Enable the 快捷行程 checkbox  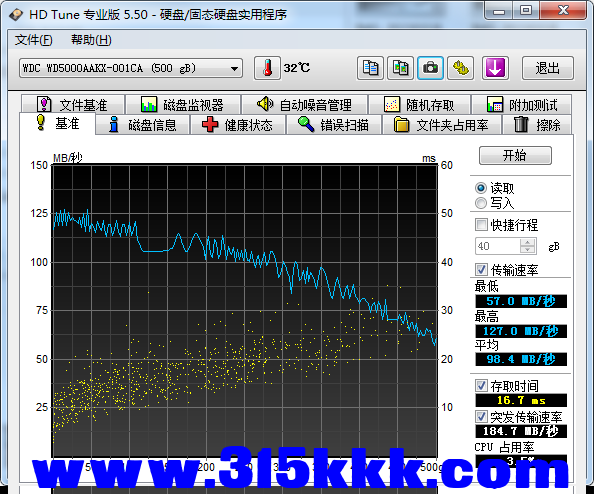tap(481, 225)
